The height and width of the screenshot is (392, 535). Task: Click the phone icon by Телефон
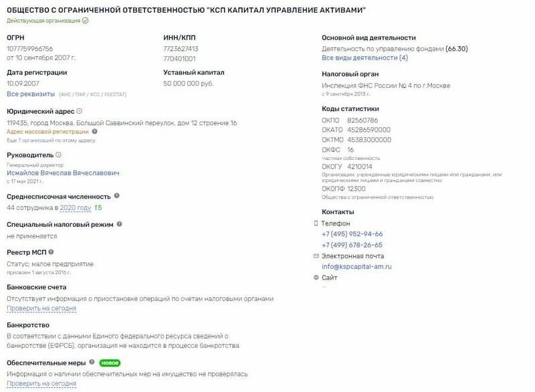[x=316, y=223]
